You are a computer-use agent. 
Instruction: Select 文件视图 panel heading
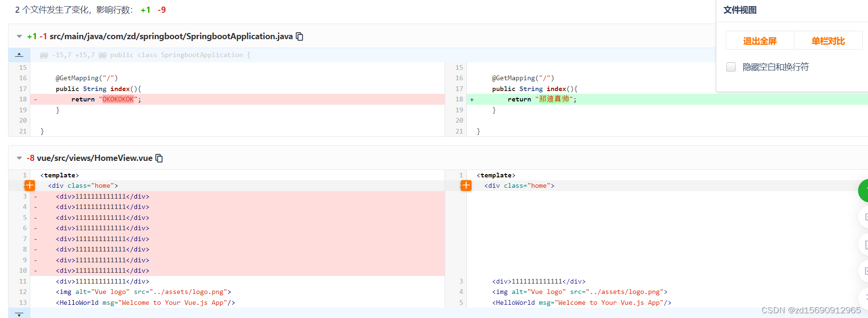pyautogui.click(x=740, y=10)
